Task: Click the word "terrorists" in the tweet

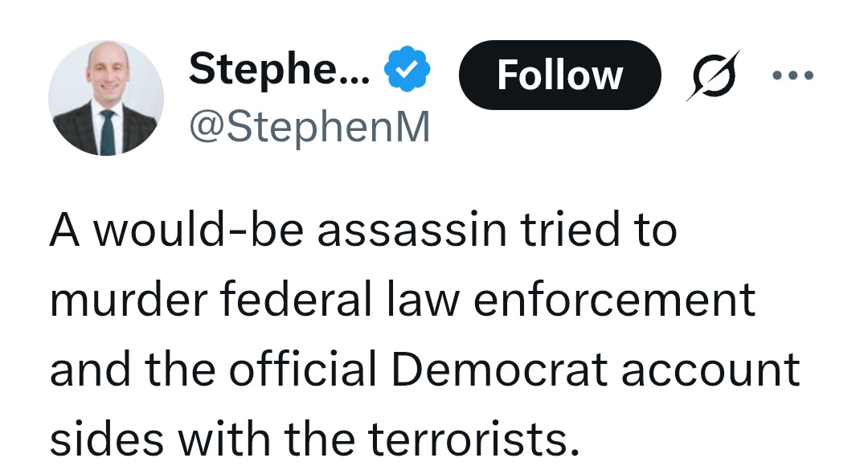Action: click(473, 439)
